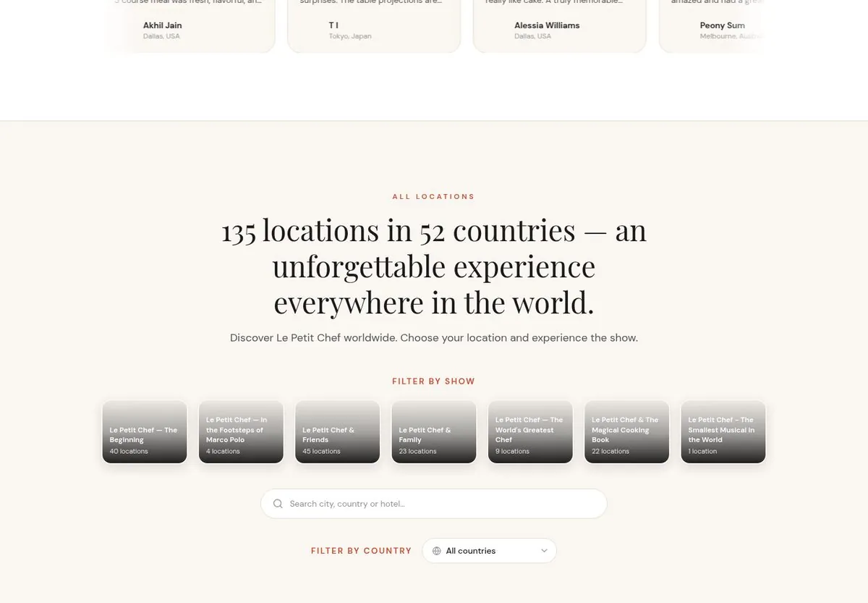The width and height of the screenshot is (868, 603).
Task: Filter by The Magical Cooking Book card
Action: 627,432
